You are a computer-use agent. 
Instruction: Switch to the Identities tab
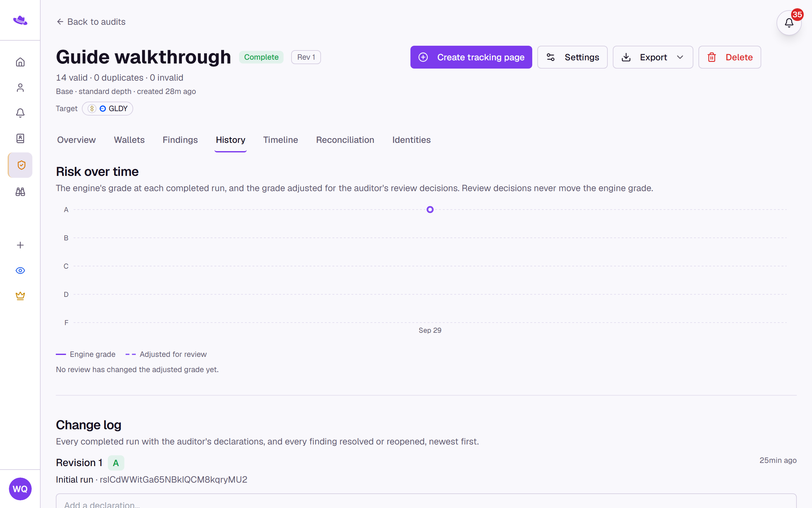pos(411,140)
